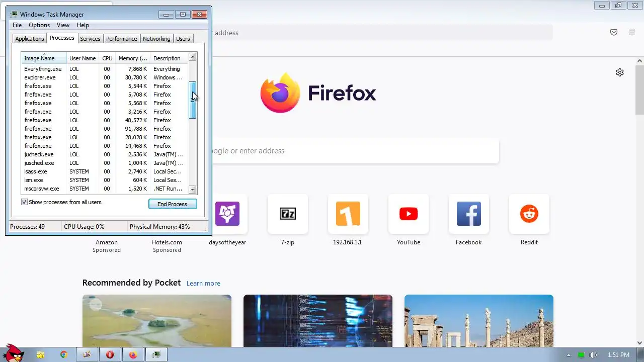Select the lsm.exe process row
The image size is (644, 362).
pyautogui.click(x=105, y=180)
